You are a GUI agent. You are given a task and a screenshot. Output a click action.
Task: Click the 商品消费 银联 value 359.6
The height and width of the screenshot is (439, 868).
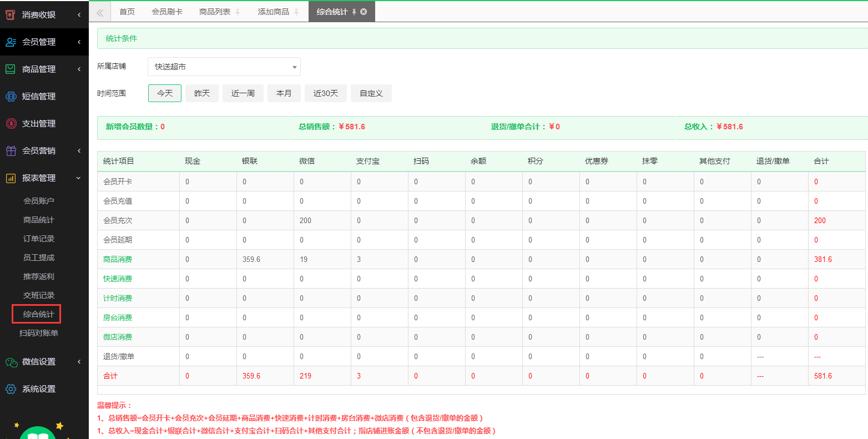click(251, 259)
